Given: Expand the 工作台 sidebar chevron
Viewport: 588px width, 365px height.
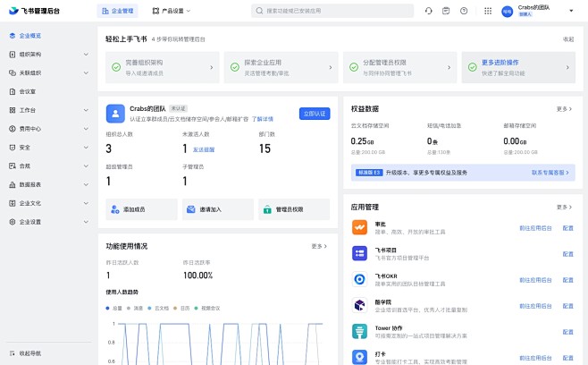Looking at the screenshot, I should [x=86, y=110].
